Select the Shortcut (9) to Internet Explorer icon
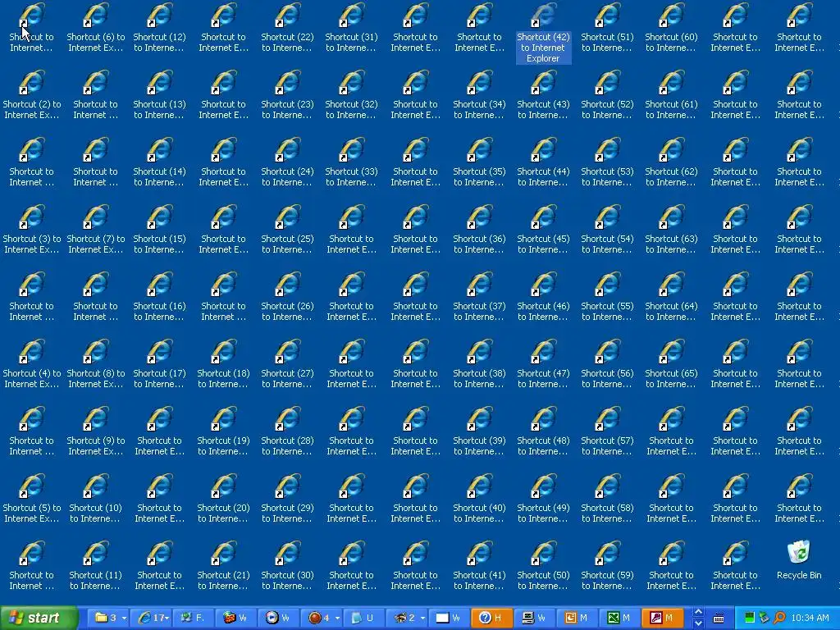Screen dimensions: 840x630 [x=96, y=431]
